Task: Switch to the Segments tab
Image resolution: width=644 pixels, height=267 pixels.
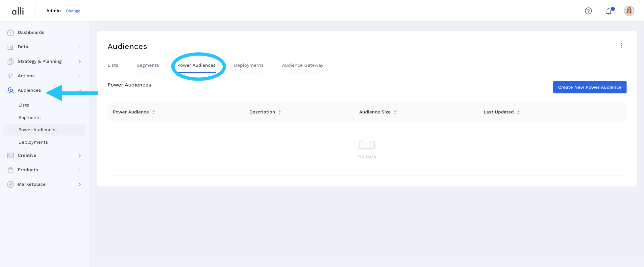Action: [148, 65]
